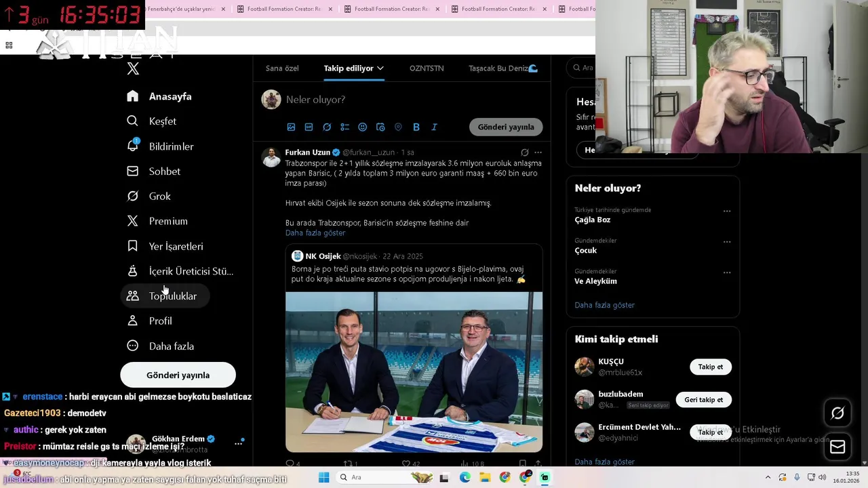Open File Explorer from taskbar

(485, 477)
